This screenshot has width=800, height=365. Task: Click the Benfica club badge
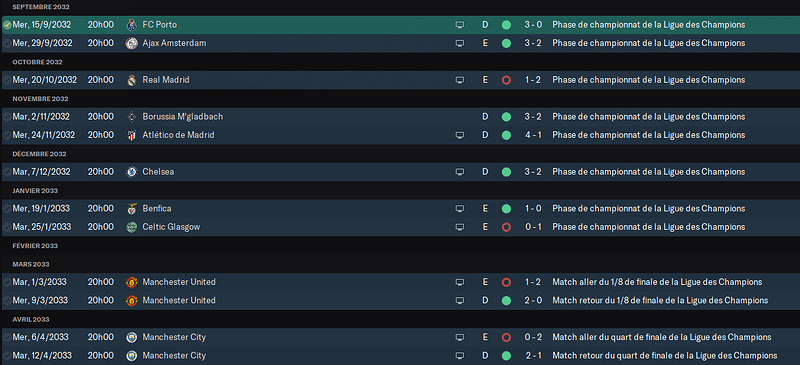[x=132, y=209]
